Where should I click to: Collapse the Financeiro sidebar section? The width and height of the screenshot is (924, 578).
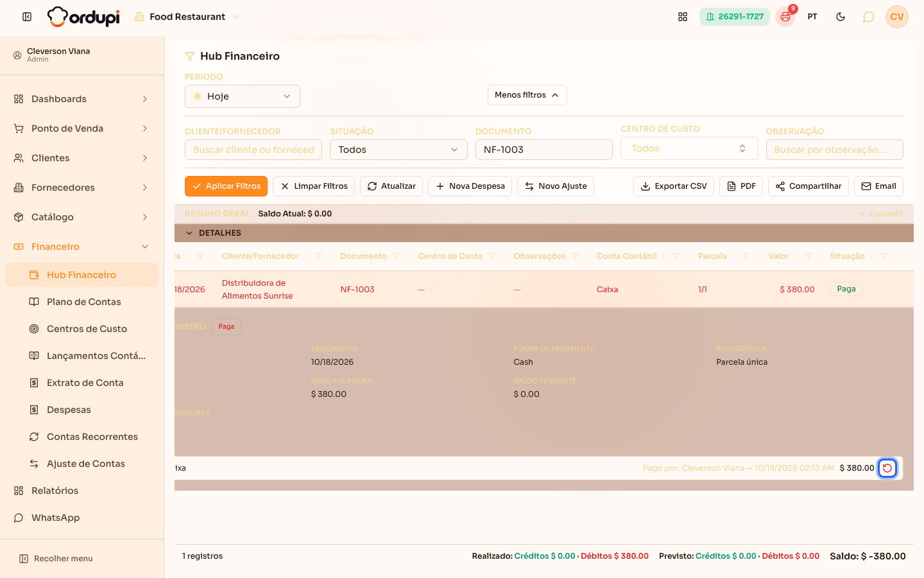point(81,247)
